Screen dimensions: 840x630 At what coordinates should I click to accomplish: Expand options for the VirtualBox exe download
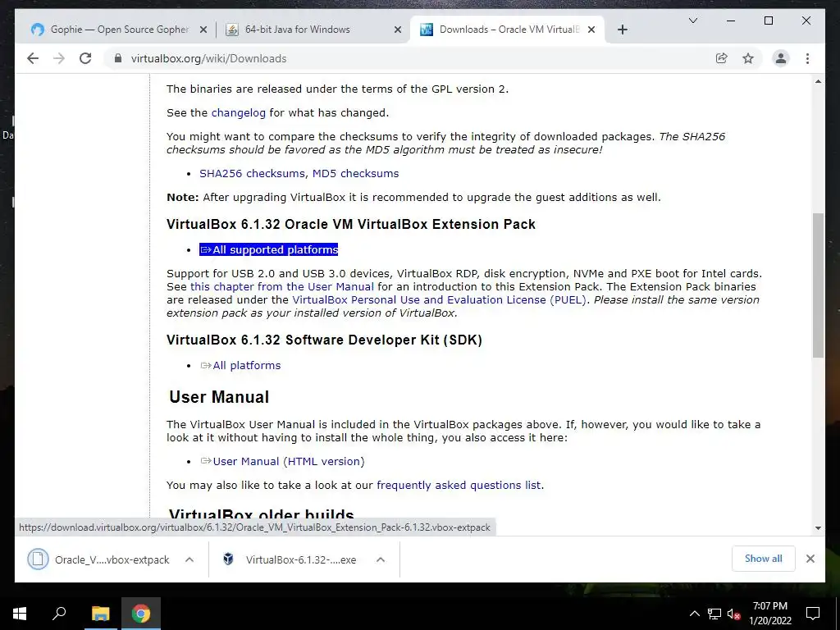tap(381, 559)
